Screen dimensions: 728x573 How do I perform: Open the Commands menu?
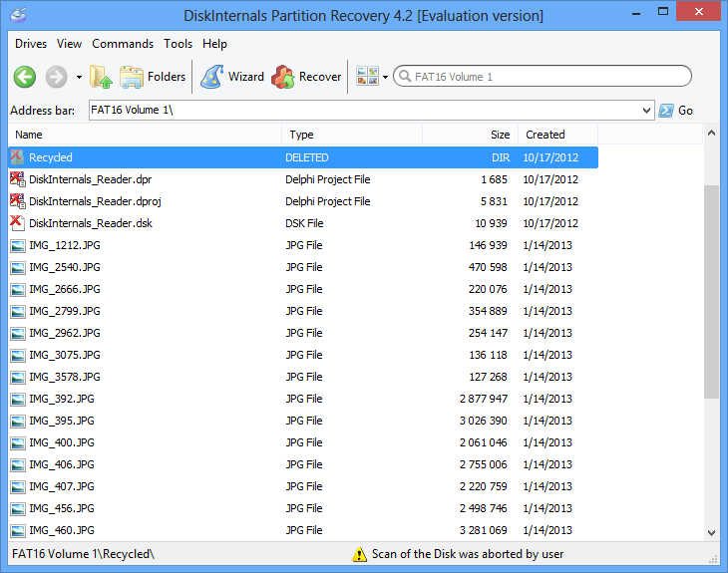(x=123, y=44)
